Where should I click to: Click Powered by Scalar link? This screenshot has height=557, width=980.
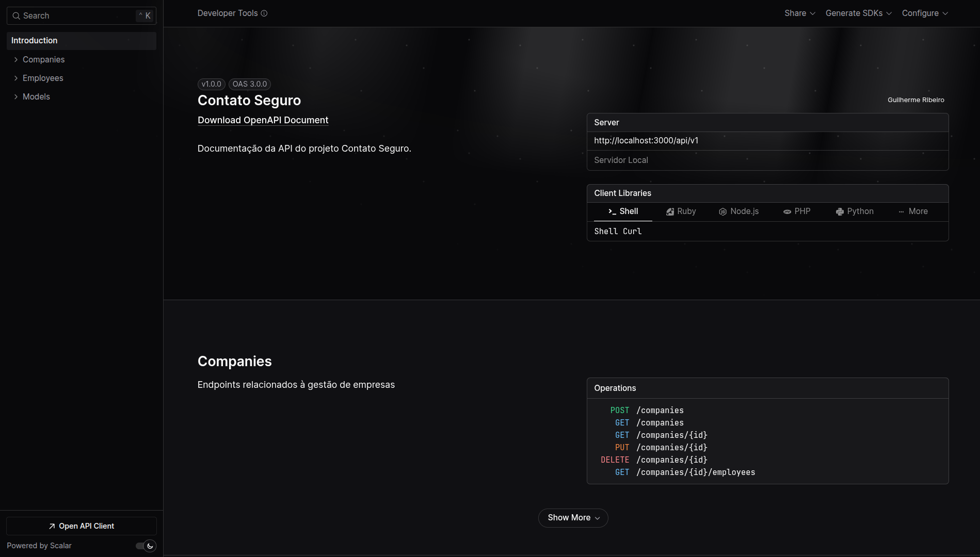39,546
